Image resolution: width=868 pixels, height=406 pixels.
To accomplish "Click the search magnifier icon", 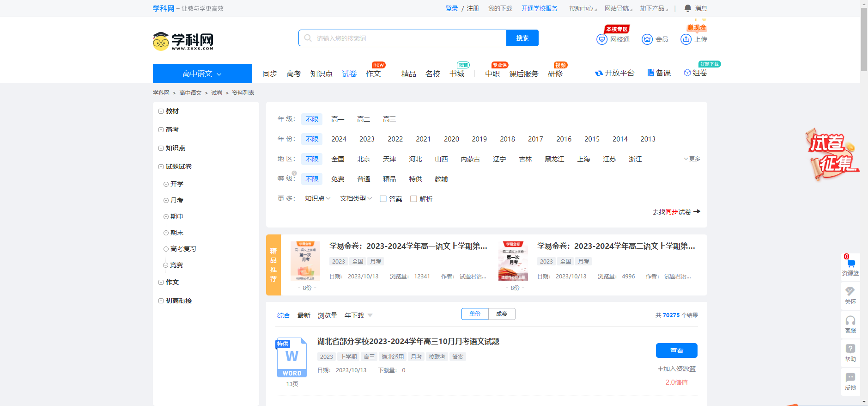I will (x=308, y=38).
